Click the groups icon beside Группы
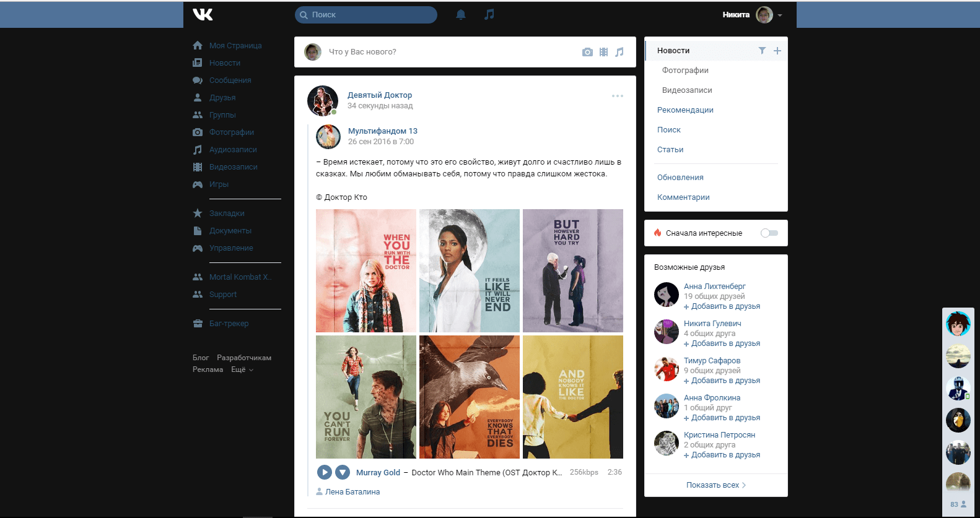The image size is (980, 518). click(198, 114)
